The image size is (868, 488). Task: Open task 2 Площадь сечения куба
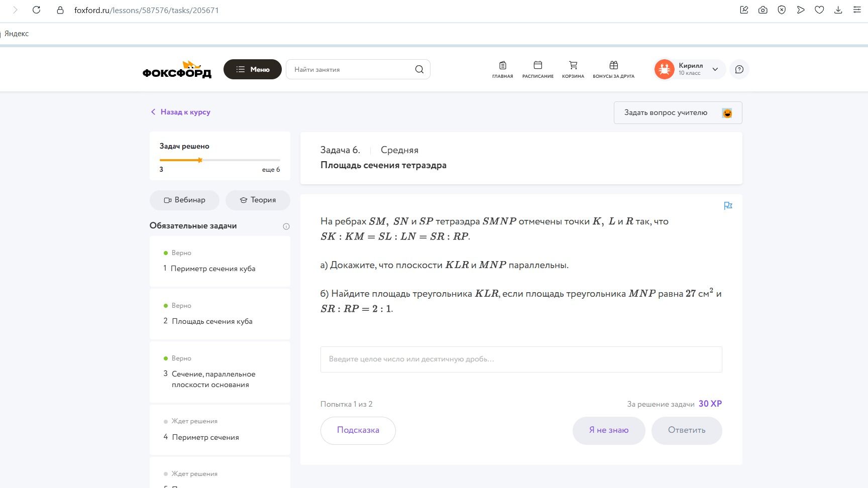point(220,314)
